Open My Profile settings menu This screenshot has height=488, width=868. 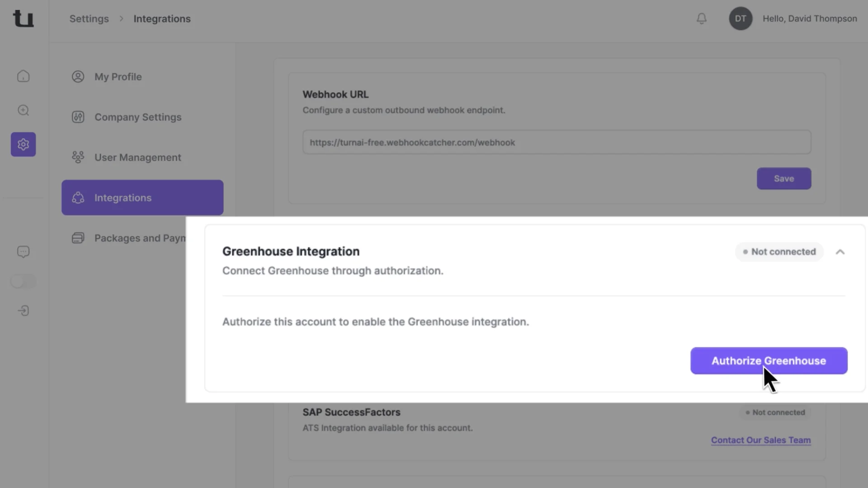point(142,77)
